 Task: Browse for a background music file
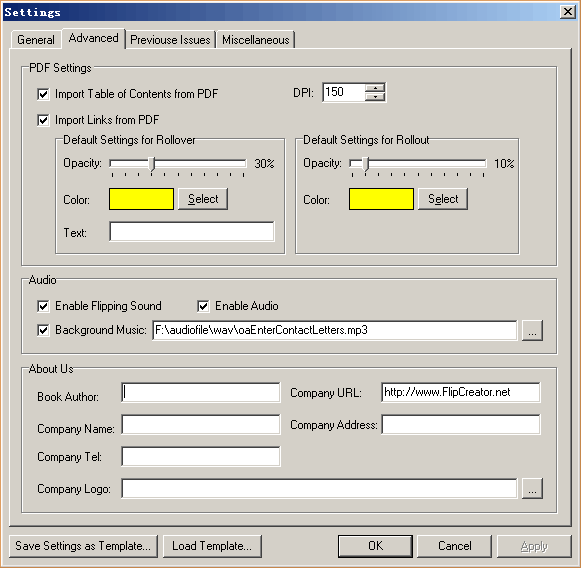click(532, 330)
